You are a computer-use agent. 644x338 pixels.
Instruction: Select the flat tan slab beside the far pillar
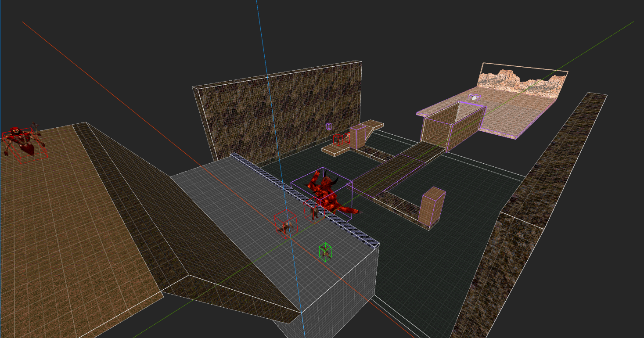(336, 151)
